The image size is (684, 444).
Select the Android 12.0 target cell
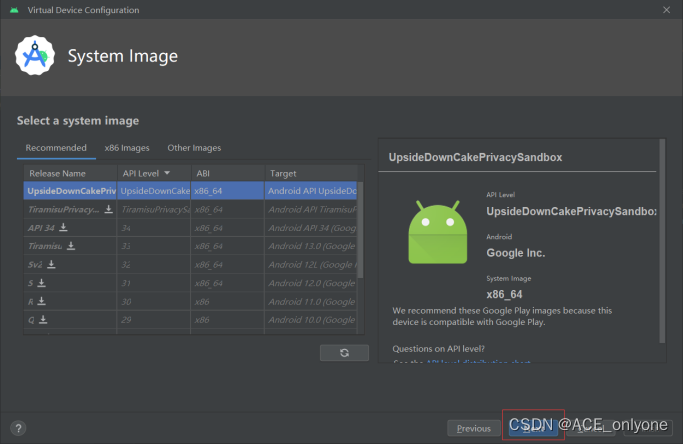tap(311, 283)
